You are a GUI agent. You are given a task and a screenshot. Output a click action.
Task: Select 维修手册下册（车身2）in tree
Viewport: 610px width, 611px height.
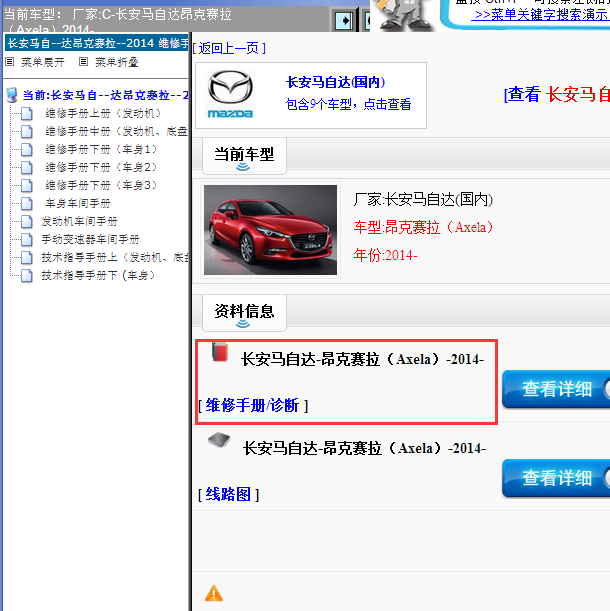tap(101, 167)
